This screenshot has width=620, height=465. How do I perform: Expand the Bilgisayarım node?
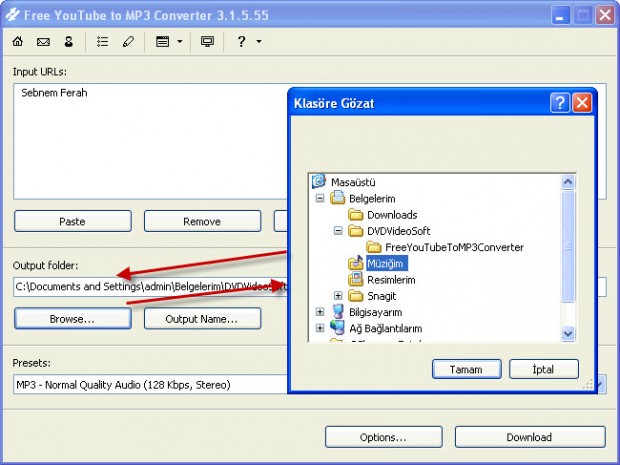[320, 312]
